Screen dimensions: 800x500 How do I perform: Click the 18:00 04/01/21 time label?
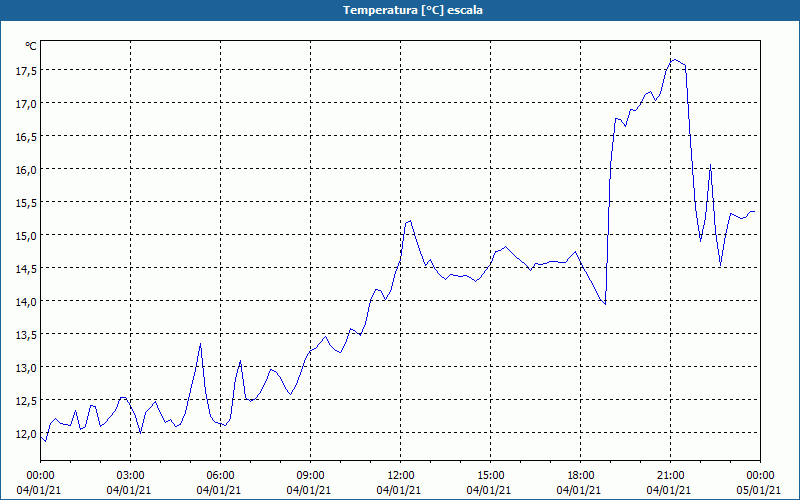point(580,483)
